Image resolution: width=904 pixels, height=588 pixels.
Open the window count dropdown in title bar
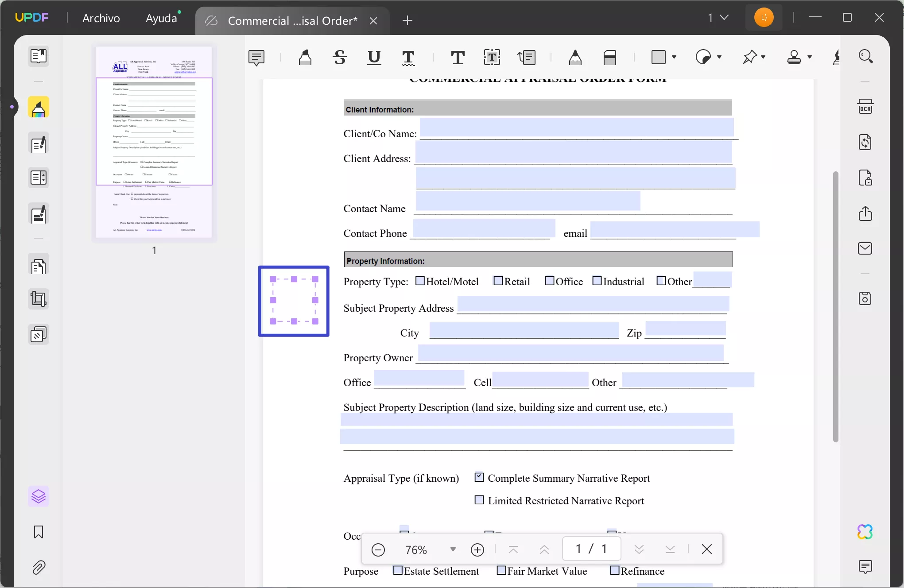point(718,18)
